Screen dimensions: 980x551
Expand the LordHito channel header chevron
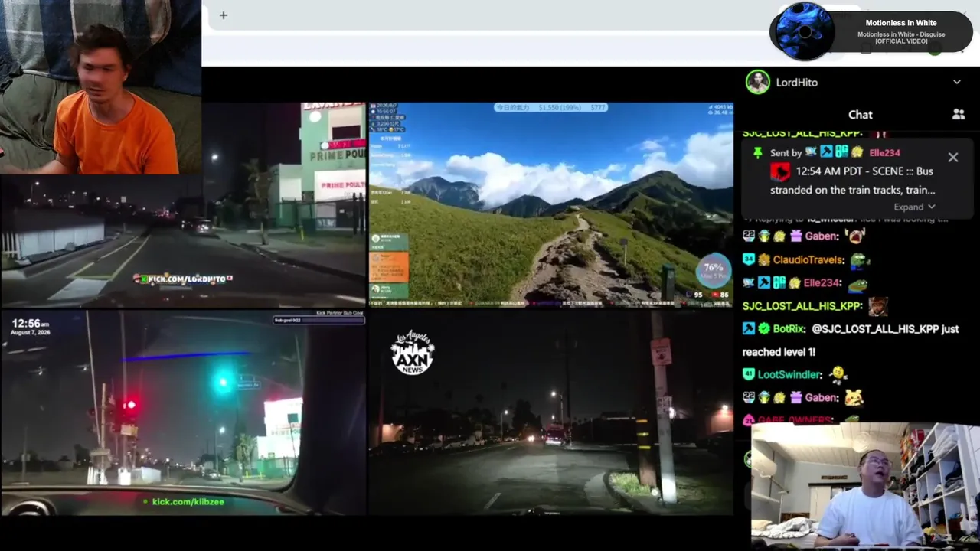[956, 82]
